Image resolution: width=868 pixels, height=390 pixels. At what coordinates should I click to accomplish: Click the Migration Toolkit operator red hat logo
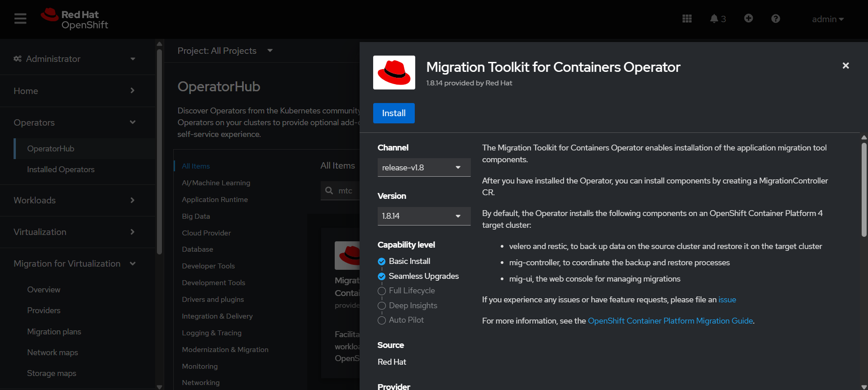(x=394, y=73)
